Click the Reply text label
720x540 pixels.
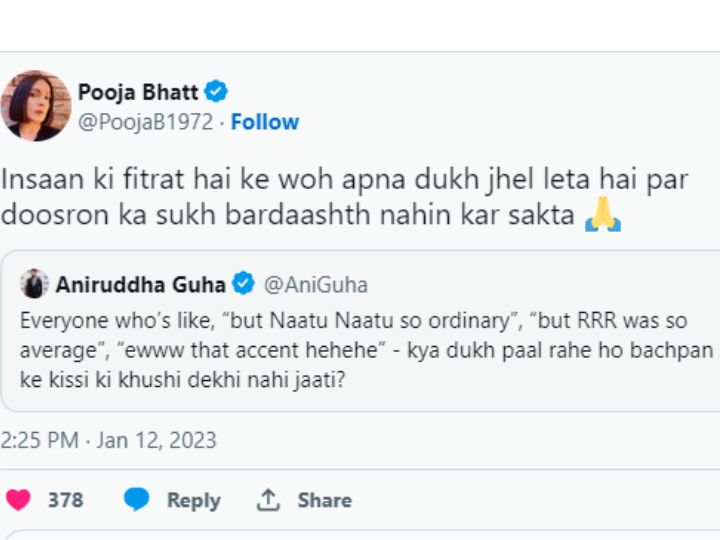[x=194, y=501]
